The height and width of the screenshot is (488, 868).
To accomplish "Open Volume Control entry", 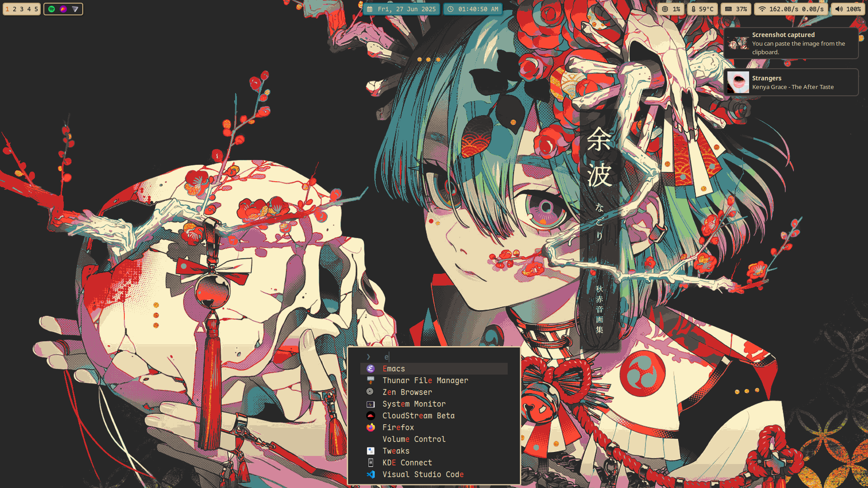I will coord(414,439).
